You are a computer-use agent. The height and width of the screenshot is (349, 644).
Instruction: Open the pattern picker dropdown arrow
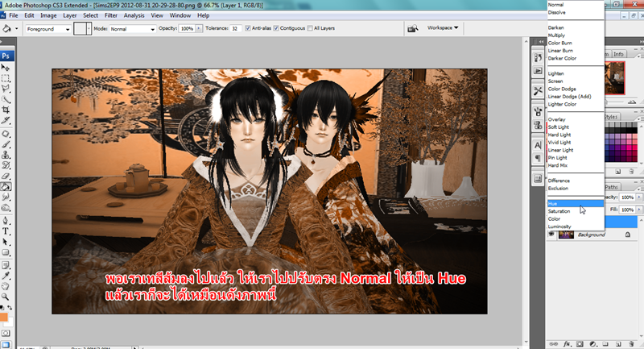click(x=89, y=29)
